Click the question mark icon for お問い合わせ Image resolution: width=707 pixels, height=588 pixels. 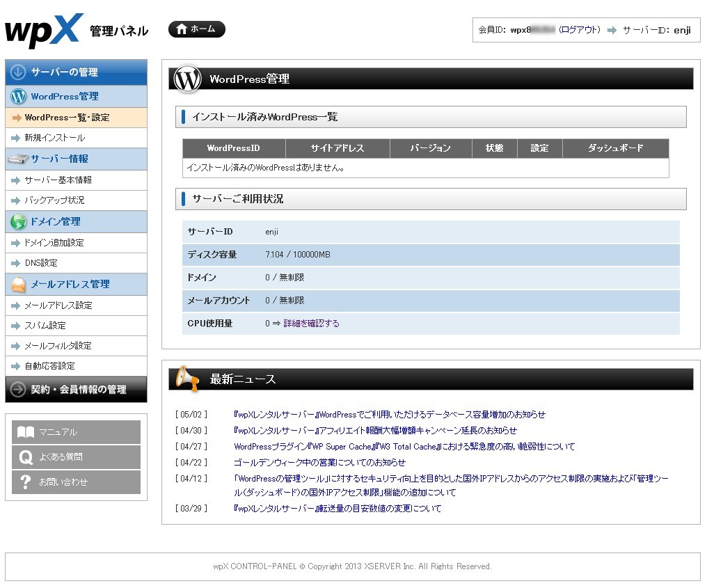click(26, 482)
